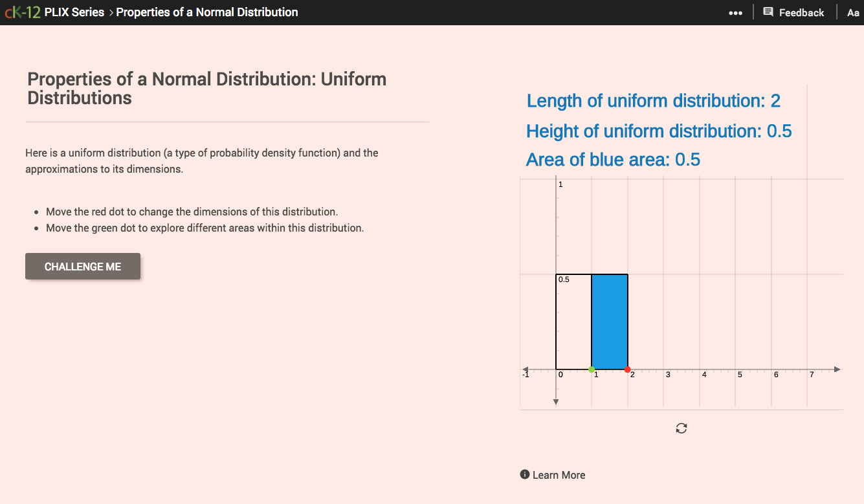Image resolution: width=864 pixels, height=504 pixels.
Task: Select the white rectangle portion of the distribution
Action: [x=573, y=320]
